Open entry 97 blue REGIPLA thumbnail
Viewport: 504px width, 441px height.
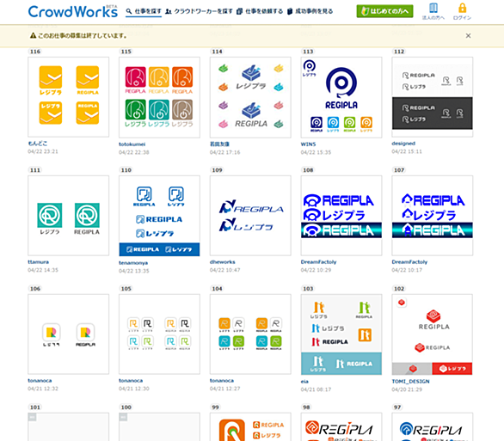point(433,427)
